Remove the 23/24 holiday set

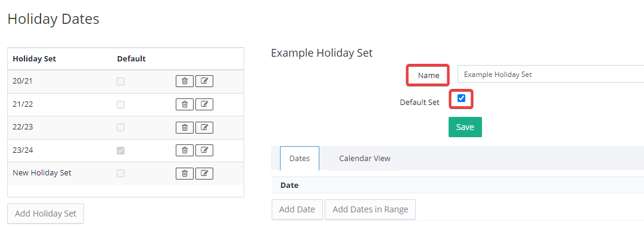(x=185, y=150)
